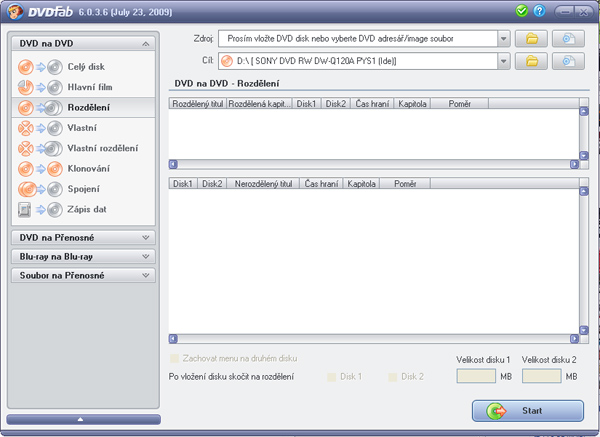Image resolution: width=600 pixels, height=437 pixels.
Task: Expand the Blu-ray na Blu-ray section
Action: point(81,256)
